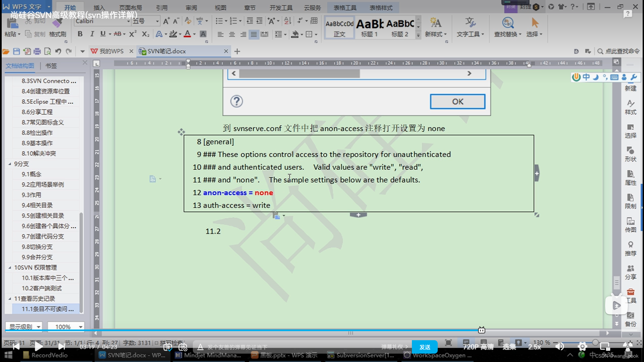Screen dimensions: 644x362
Task: Apply strikethrough text formatting
Action: click(117, 34)
